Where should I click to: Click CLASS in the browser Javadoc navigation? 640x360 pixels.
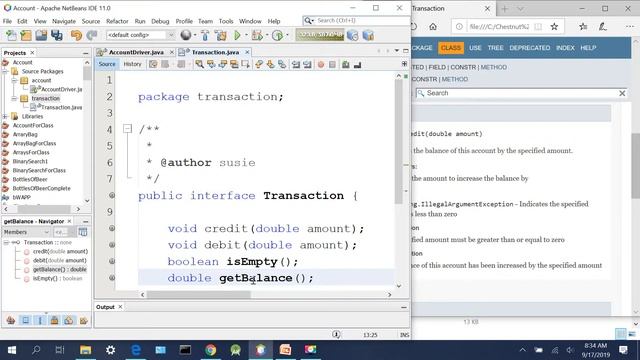point(451,48)
